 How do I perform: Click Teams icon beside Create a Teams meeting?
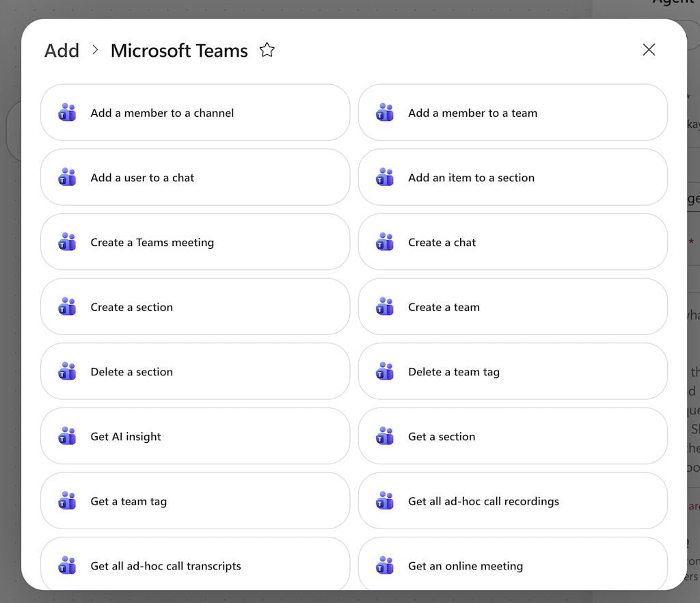[x=68, y=242]
